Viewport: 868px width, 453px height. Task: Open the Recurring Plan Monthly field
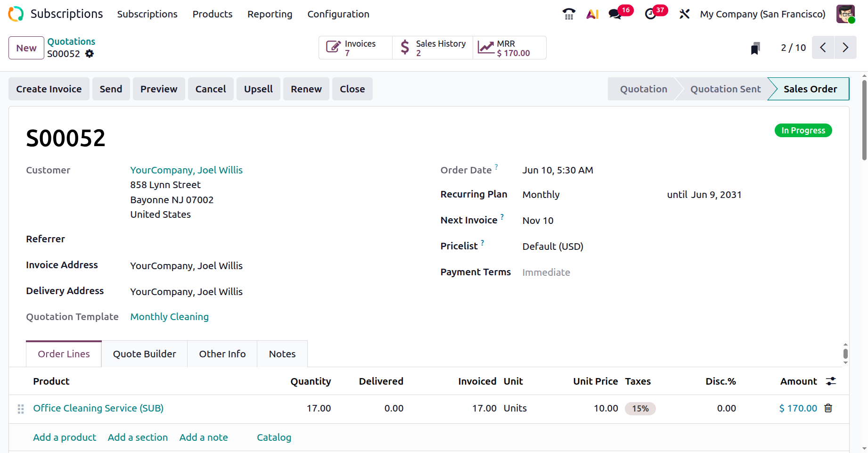click(541, 195)
